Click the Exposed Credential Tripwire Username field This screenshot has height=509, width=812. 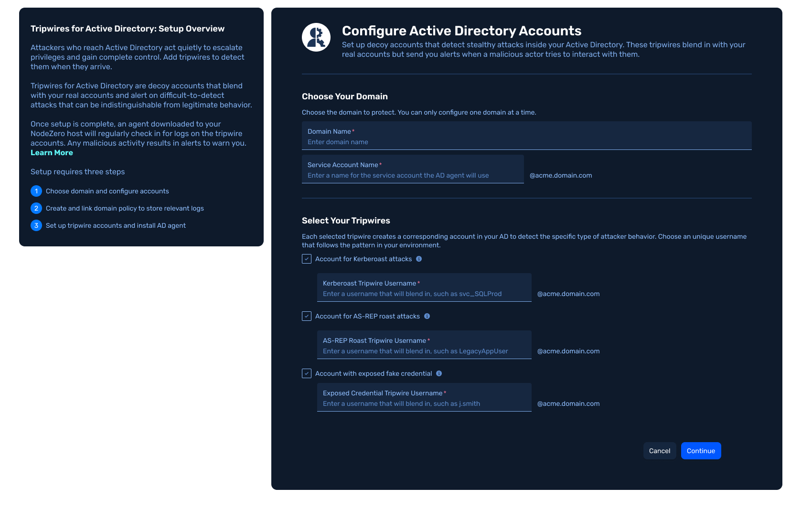[424, 397]
